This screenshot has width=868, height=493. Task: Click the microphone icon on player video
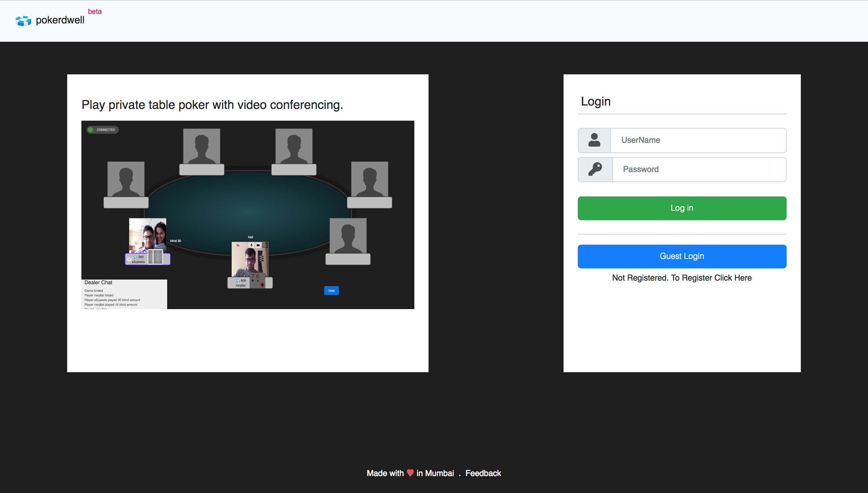click(251, 245)
